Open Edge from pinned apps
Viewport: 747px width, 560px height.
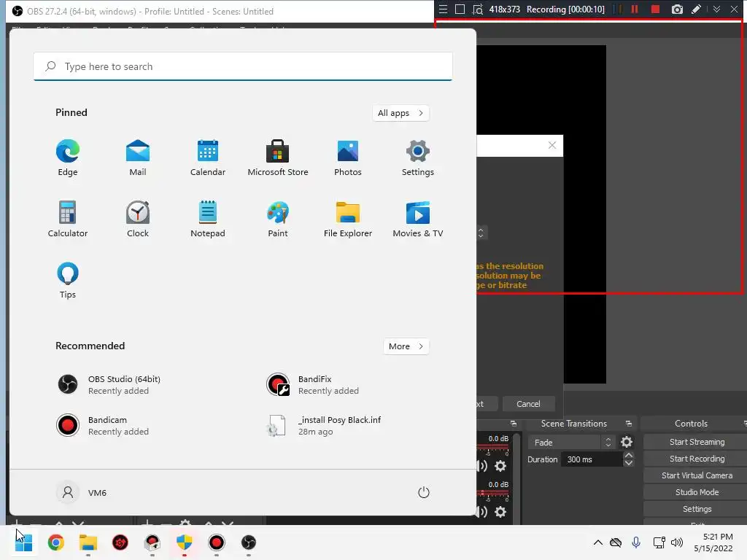[68, 158]
